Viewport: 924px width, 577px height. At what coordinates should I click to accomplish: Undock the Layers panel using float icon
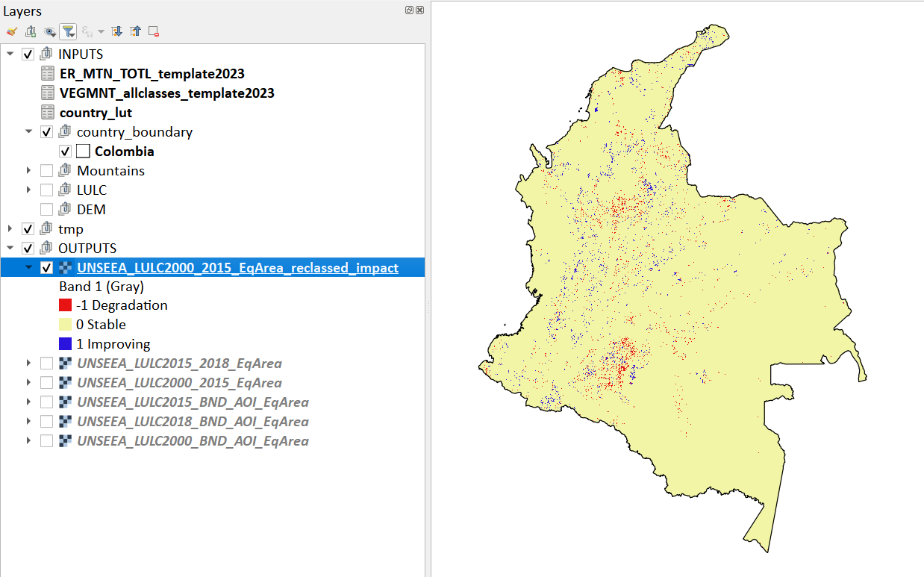pos(409,10)
